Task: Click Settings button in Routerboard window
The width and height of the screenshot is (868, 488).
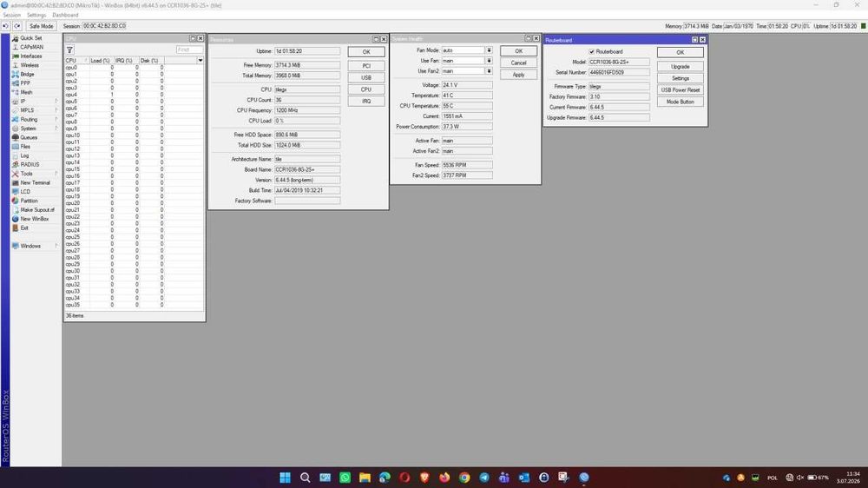Action: [681, 79]
